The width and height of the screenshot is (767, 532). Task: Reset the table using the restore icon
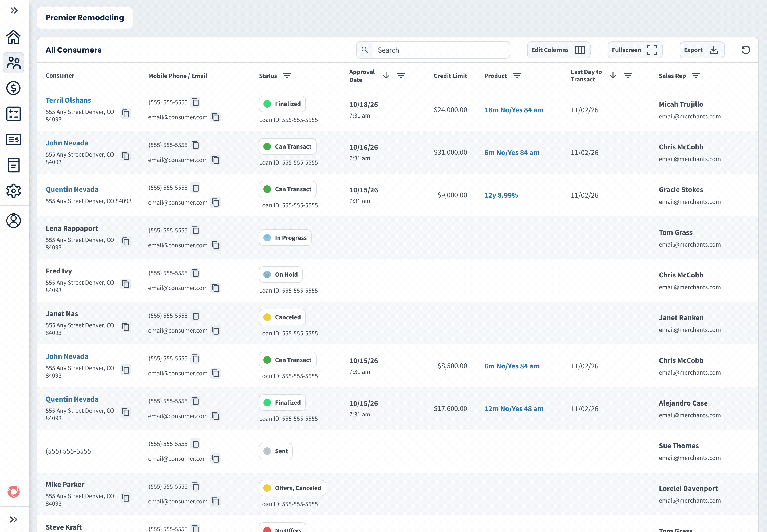click(x=746, y=50)
